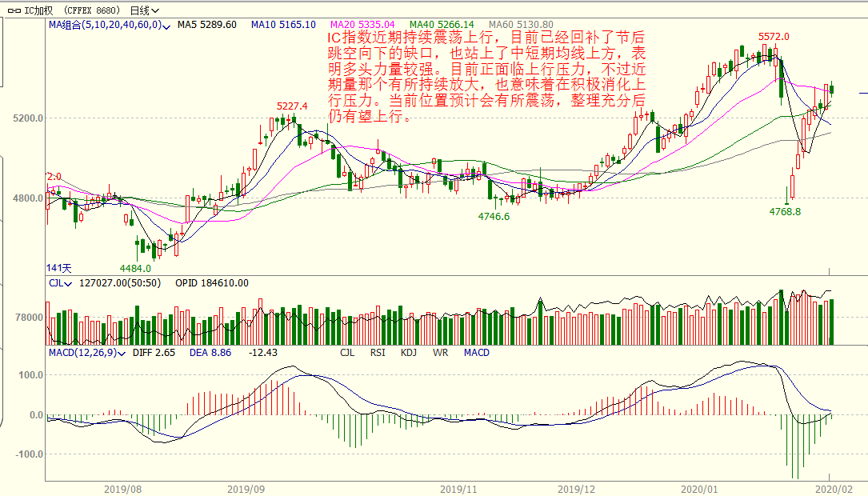Click the green MA40 5266.14 label

[440, 25]
